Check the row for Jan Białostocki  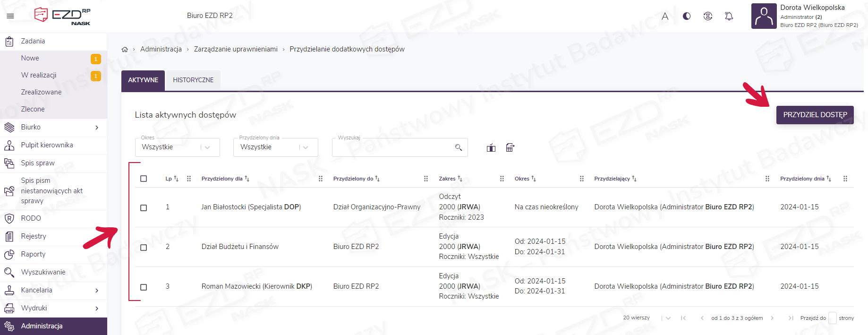[x=144, y=208]
